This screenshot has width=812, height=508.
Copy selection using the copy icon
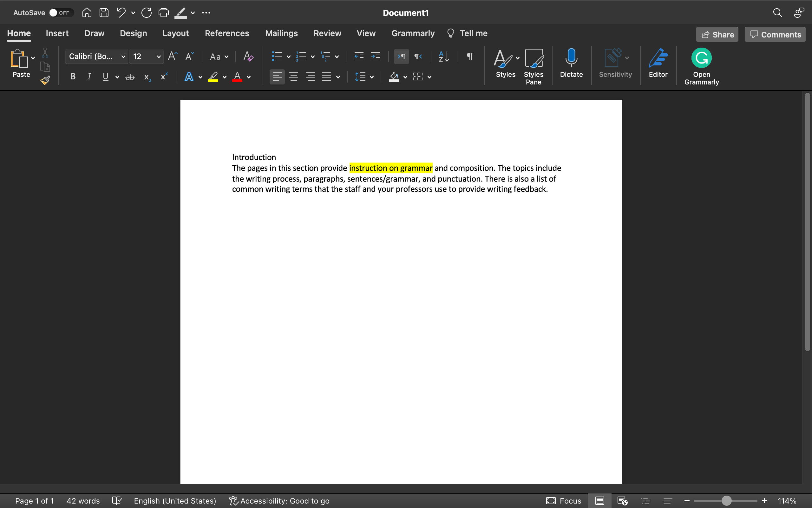[x=45, y=67]
